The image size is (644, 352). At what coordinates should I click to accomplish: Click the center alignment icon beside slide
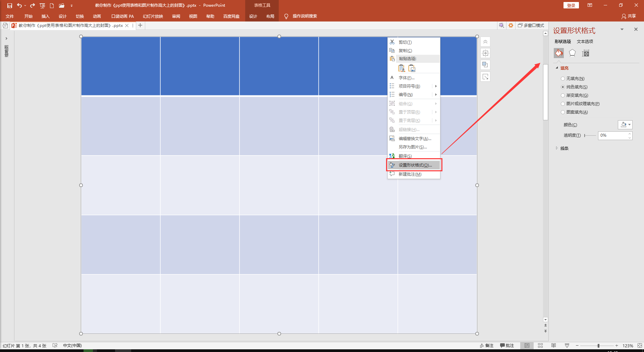[485, 53]
